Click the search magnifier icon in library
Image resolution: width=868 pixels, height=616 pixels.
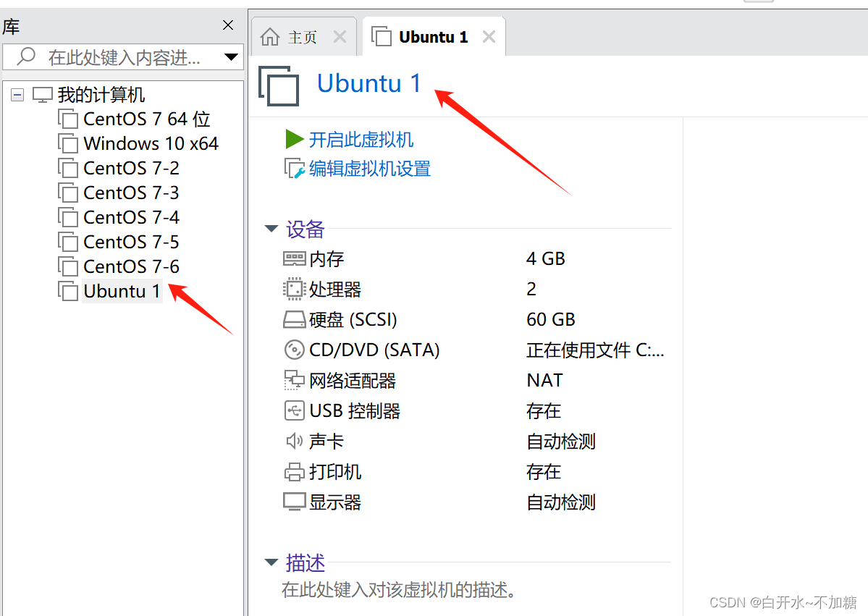click(26, 56)
